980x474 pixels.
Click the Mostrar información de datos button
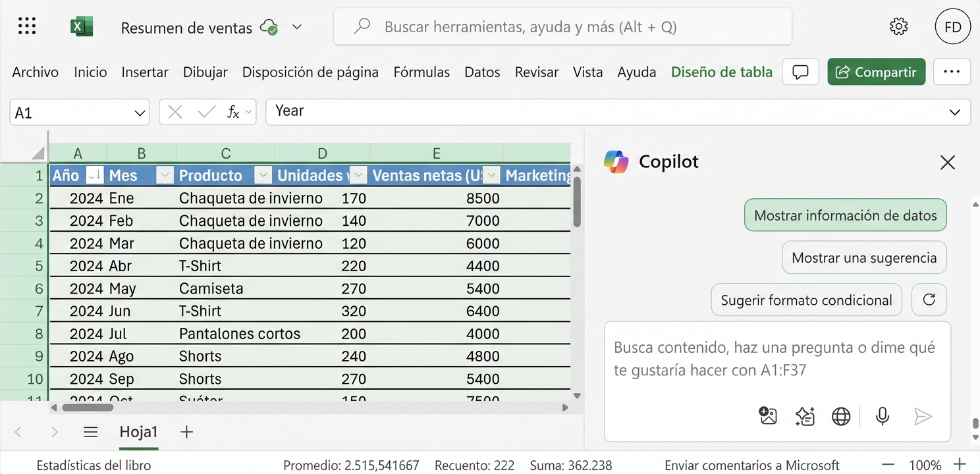[845, 215]
